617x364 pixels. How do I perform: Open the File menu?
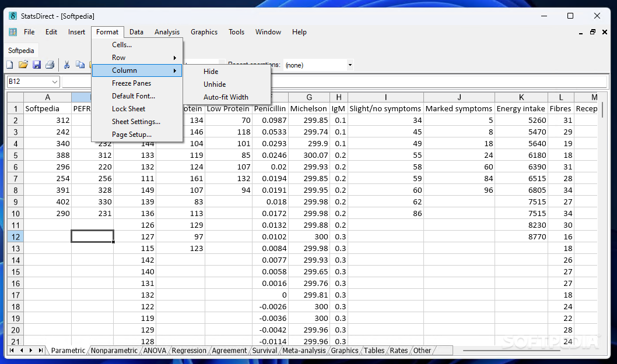pyautogui.click(x=29, y=32)
